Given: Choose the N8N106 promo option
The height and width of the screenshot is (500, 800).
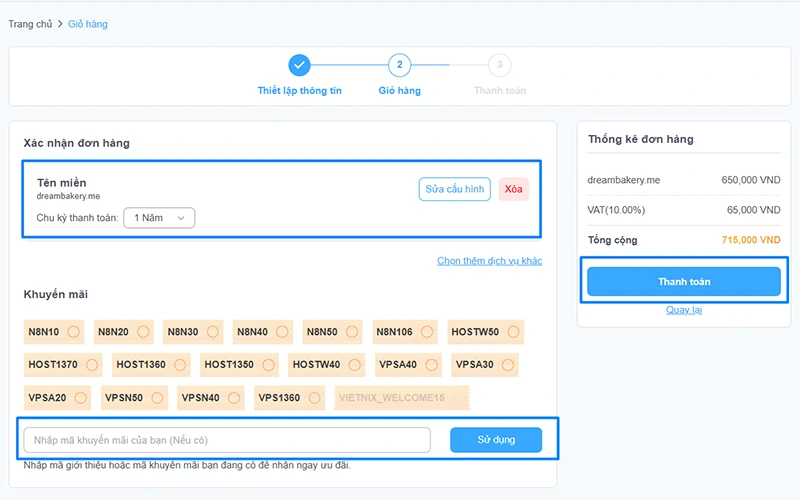Looking at the screenshot, I should [x=427, y=332].
